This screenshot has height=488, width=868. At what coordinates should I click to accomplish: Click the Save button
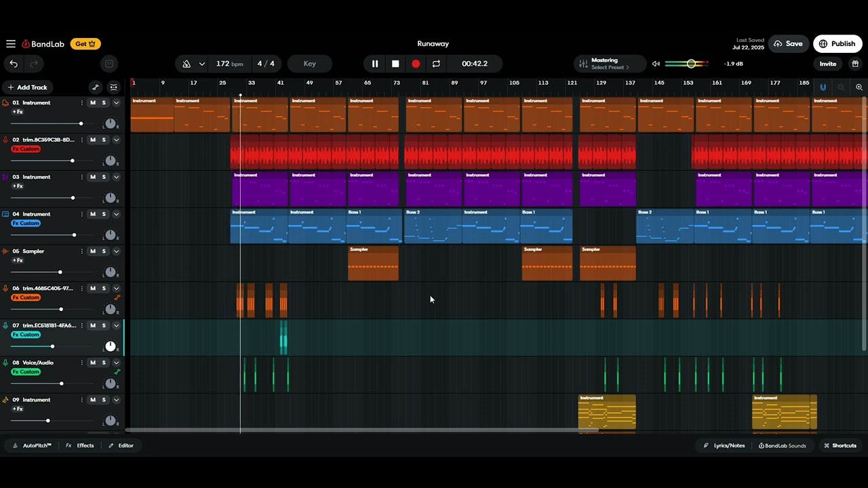click(789, 44)
